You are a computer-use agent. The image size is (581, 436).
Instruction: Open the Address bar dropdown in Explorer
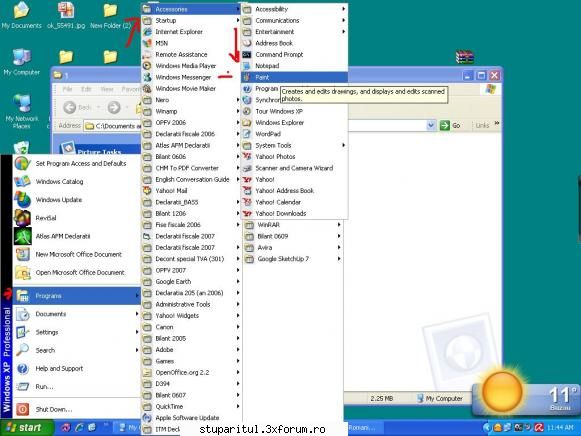click(x=431, y=126)
